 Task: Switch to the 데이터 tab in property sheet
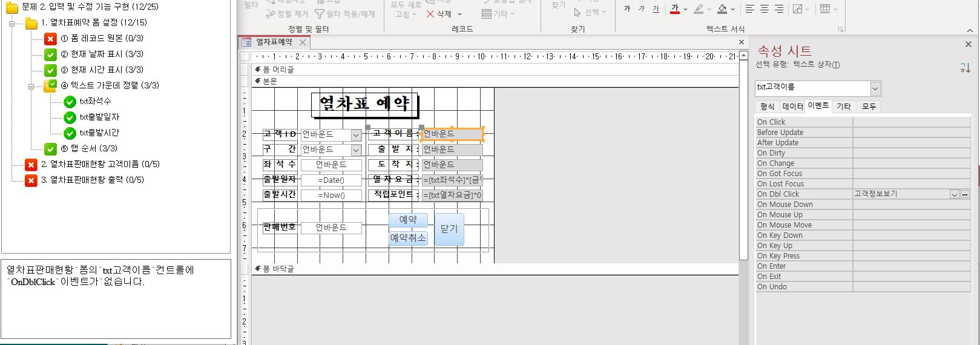[792, 107]
